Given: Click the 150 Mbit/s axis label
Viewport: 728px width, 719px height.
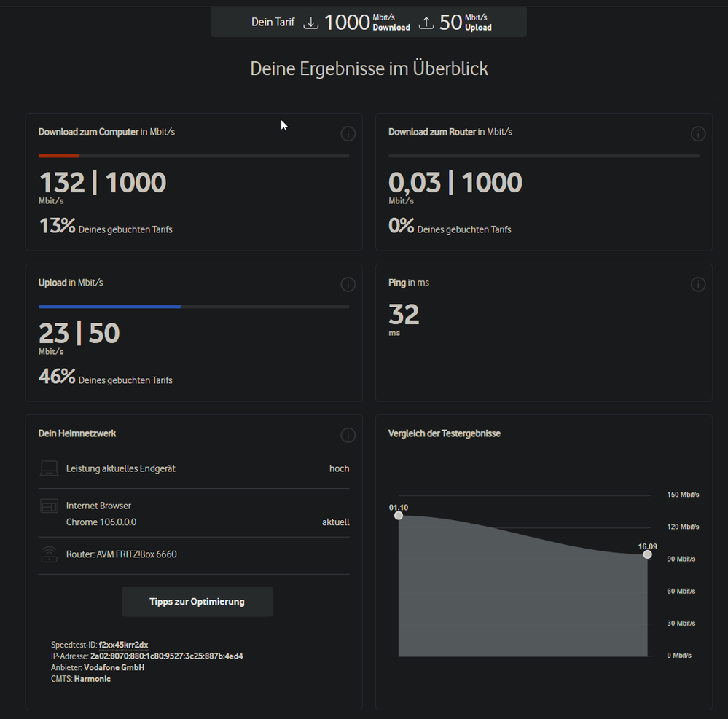Looking at the screenshot, I should click(x=683, y=495).
